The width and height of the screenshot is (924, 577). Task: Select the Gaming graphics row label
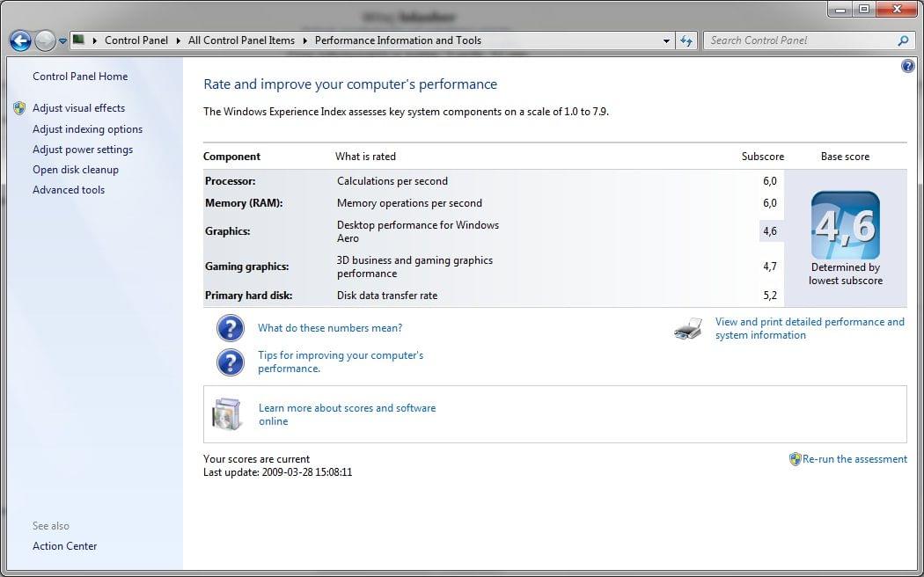[x=247, y=267]
